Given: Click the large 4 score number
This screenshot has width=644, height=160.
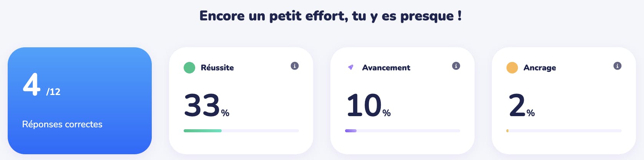Looking at the screenshot, I should (x=32, y=84).
